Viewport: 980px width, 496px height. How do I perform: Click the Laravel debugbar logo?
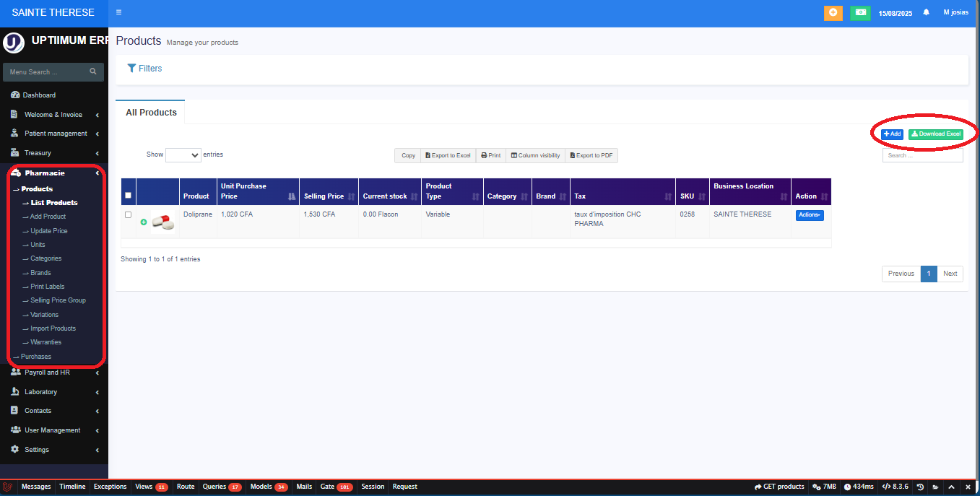(x=8, y=487)
